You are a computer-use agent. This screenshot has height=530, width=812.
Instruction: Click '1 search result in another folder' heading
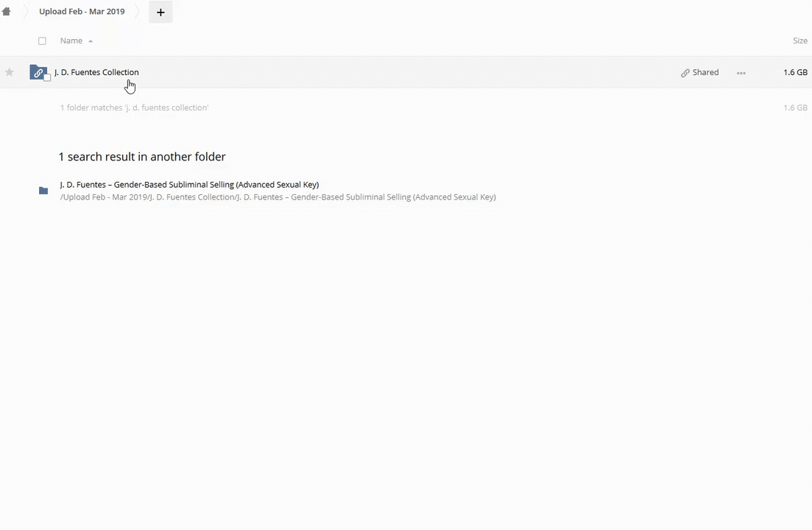[142, 157]
